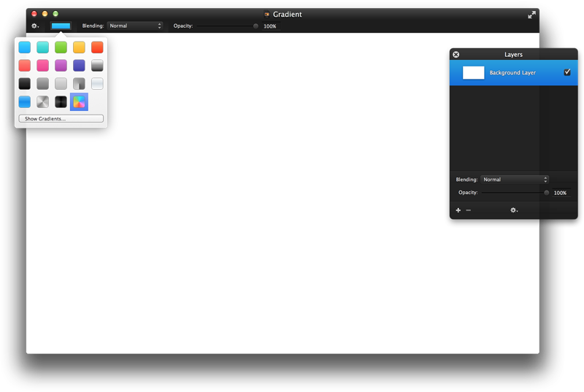Viewport: 584px width, 392px height.
Task: Click the Background Layer white thumbnail
Action: pos(473,72)
